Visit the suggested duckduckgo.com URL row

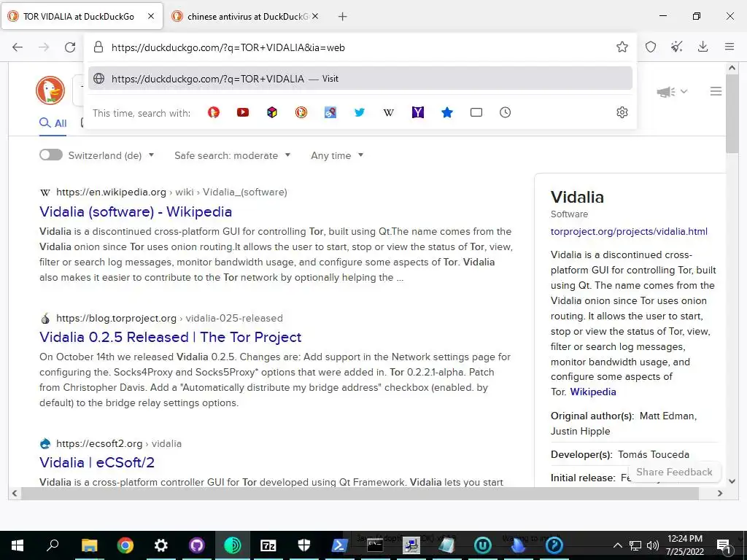point(360,78)
